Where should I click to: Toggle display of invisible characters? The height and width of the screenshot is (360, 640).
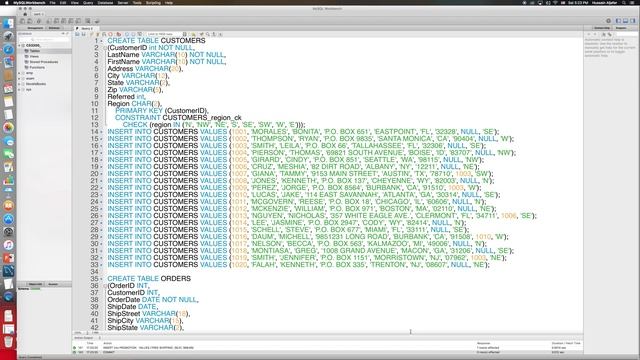tap(213, 34)
